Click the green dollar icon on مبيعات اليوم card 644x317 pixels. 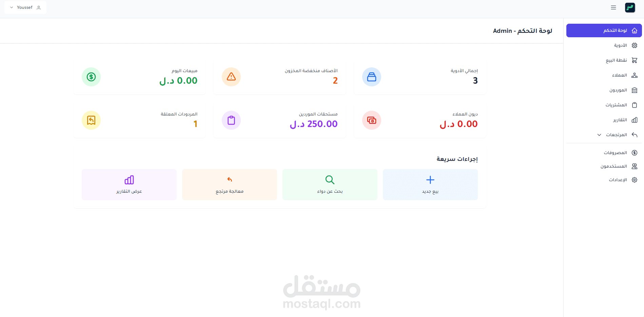(x=91, y=77)
